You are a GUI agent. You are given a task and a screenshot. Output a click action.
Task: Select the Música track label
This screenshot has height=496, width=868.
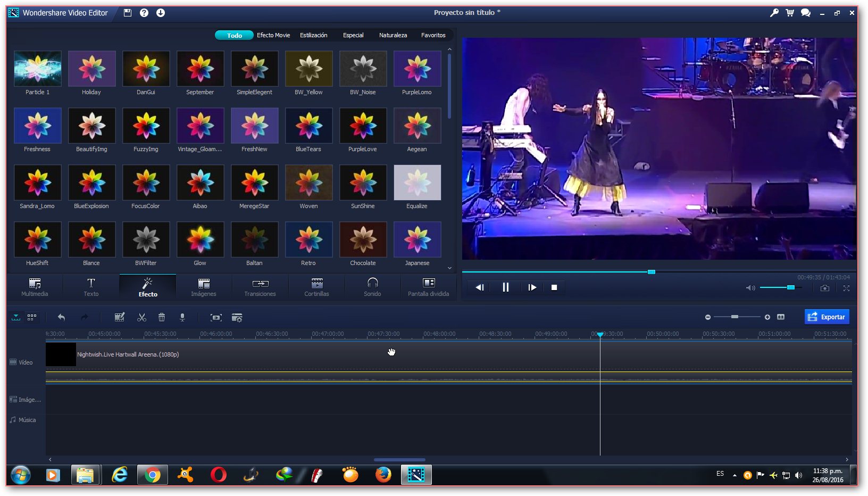click(x=23, y=420)
